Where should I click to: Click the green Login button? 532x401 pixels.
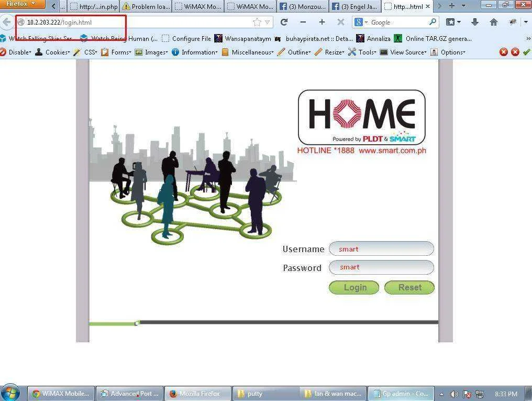pyautogui.click(x=354, y=288)
